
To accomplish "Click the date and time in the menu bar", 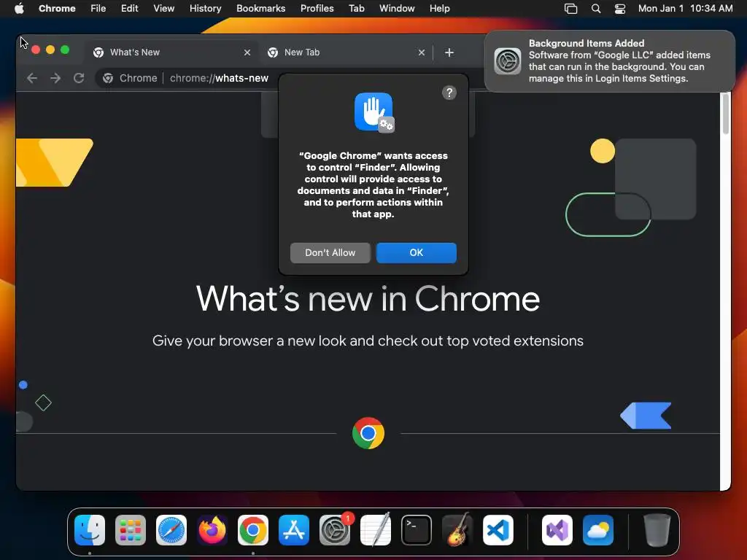I will pos(685,8).
